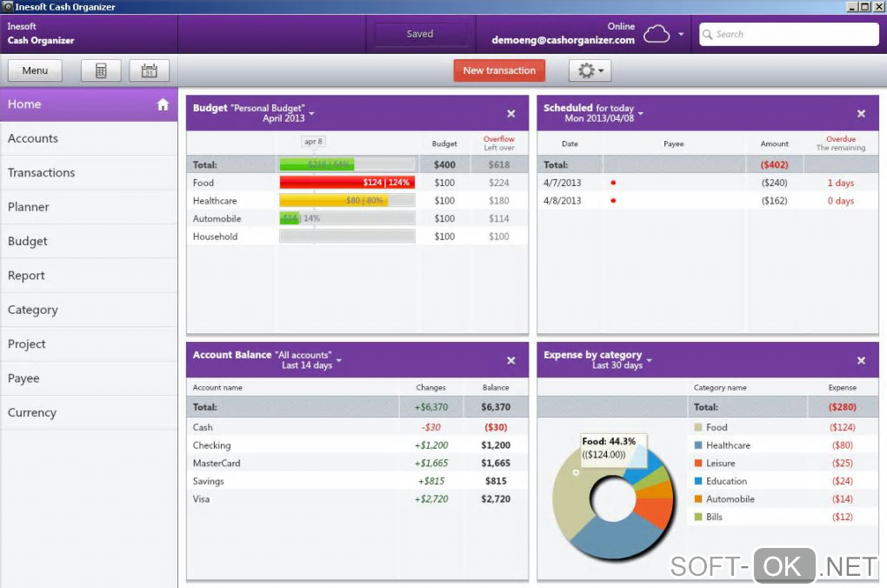887x588 pixels.
Task: Click the Expense column header
Action: (843, 388)
